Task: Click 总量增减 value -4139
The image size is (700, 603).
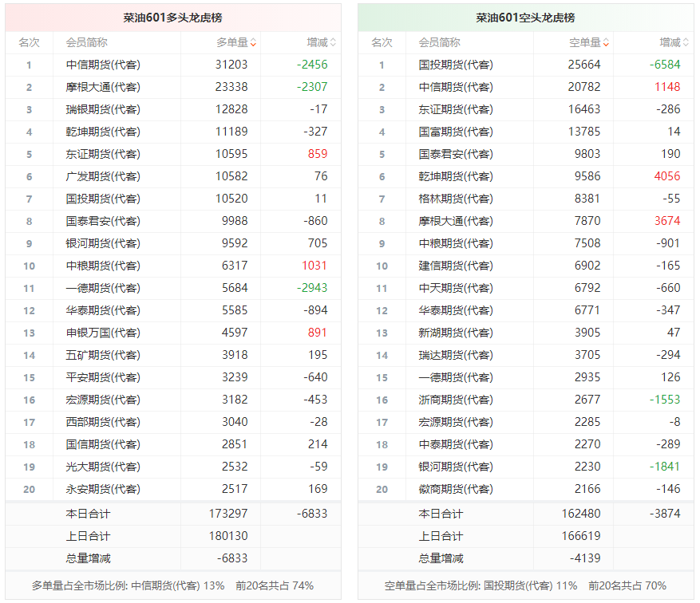Action: [585, 558]
